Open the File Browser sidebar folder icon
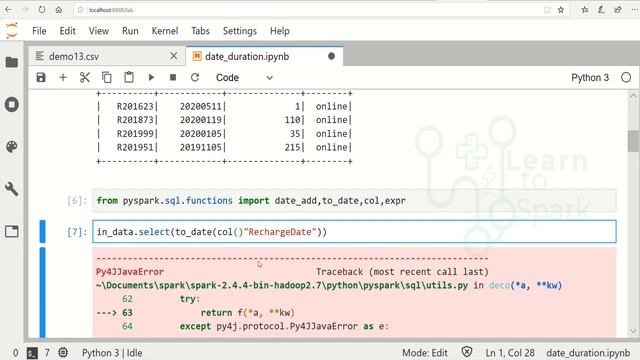 tap(12, 62)
